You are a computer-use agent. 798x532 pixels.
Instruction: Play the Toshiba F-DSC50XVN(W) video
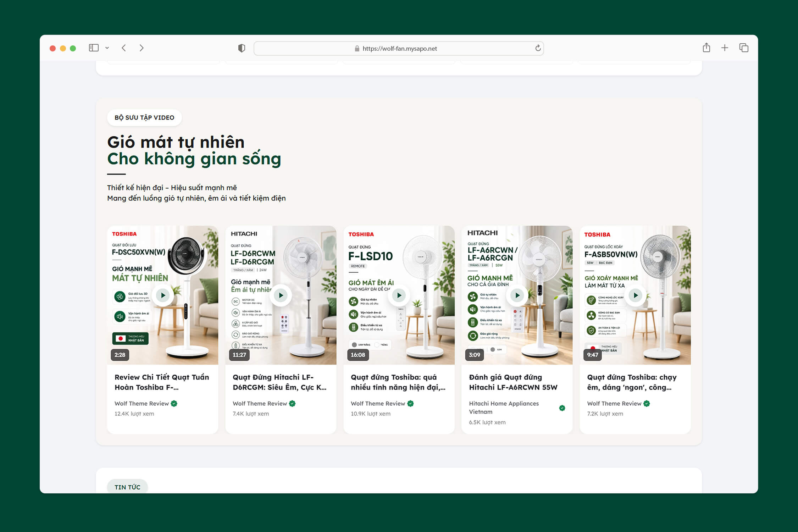click(x=163, y=295)
